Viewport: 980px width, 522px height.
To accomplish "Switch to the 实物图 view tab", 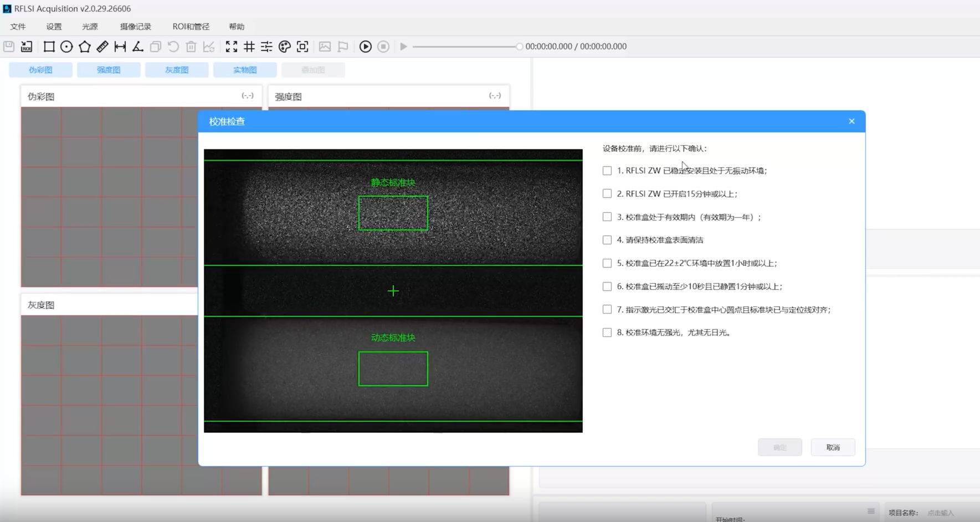I will click(x=245, y=70).
